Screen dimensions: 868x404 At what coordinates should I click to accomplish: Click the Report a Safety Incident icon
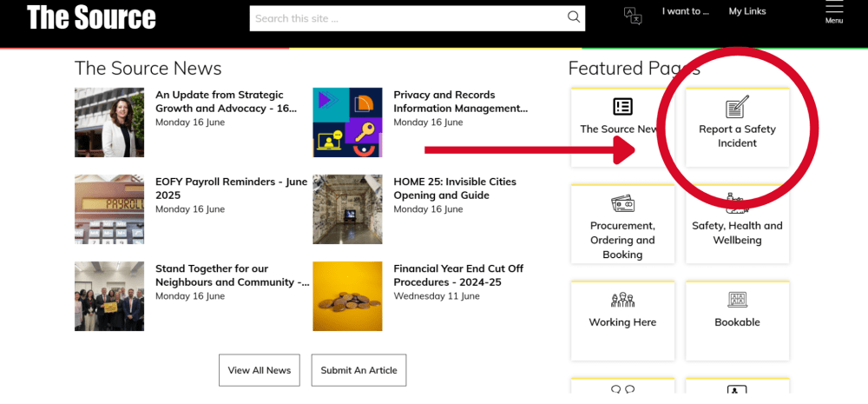(x=737, y=108)
